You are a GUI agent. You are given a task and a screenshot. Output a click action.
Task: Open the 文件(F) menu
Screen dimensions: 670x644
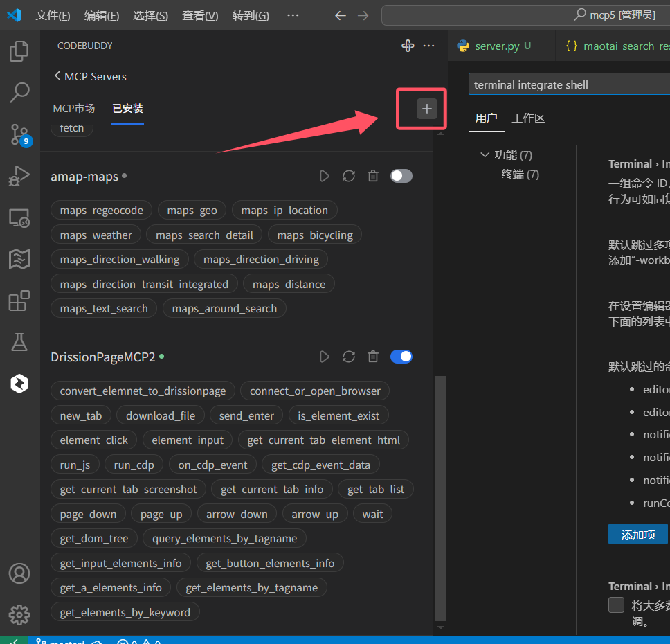pyautogui.click(x=53, y=16)
